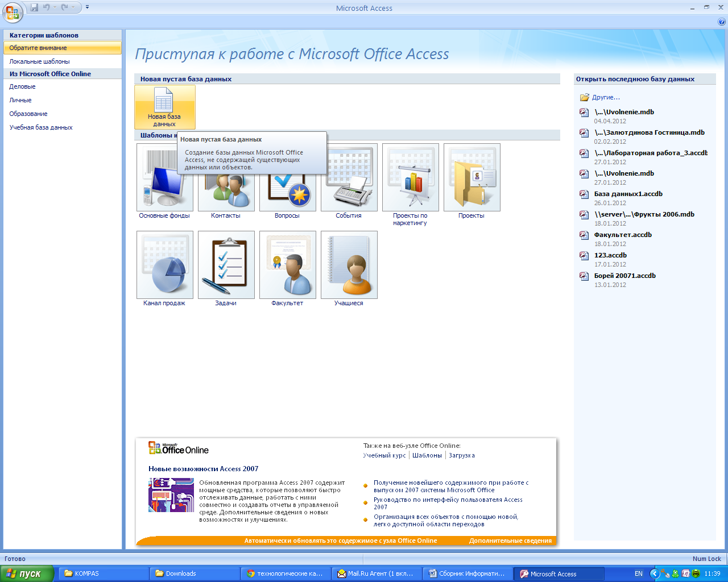This screenshot has height=582, width=728.
Task: Open recent Лабораторная работа_3.accdb
Action: 651,153
